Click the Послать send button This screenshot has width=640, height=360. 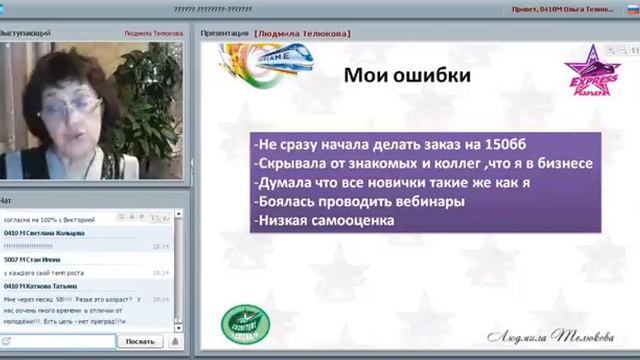pos(140,341)
